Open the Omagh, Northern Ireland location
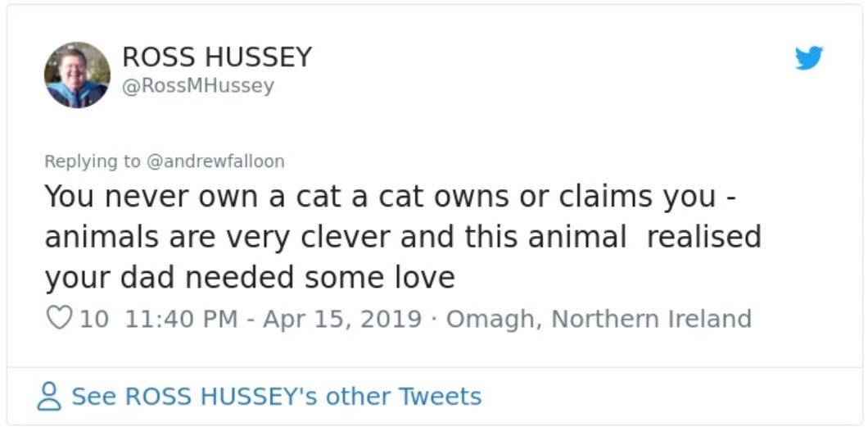Screen dimensions: 868x427 tap(599, 318)
